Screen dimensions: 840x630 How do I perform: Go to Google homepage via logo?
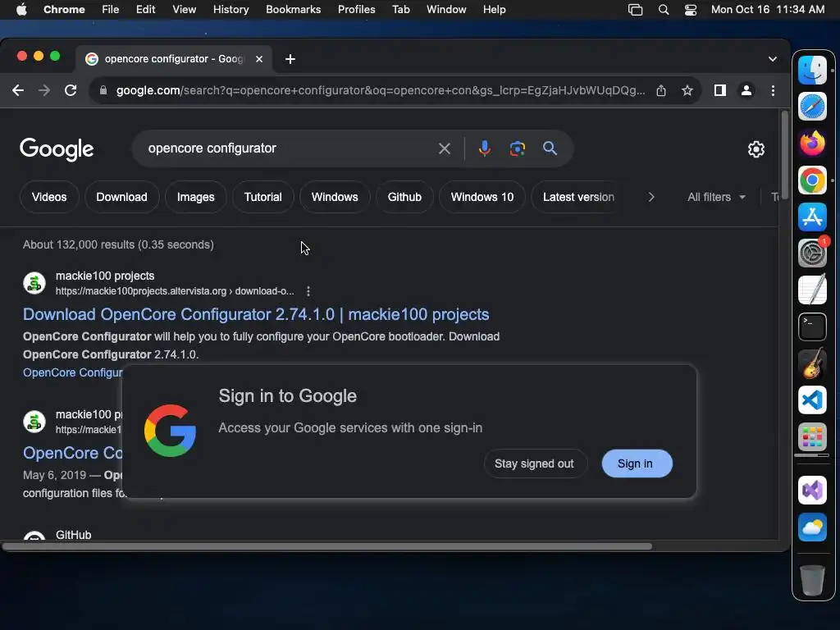coord(57,149)
